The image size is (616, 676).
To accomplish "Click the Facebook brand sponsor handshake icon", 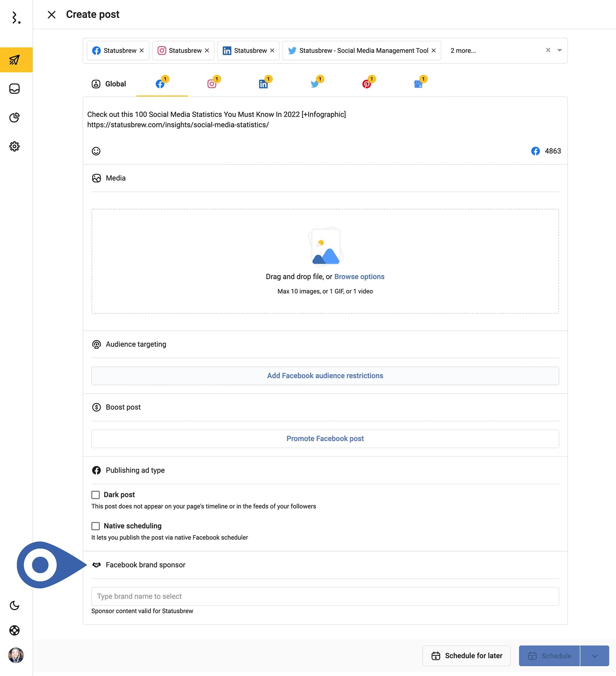I will point(97,565).
